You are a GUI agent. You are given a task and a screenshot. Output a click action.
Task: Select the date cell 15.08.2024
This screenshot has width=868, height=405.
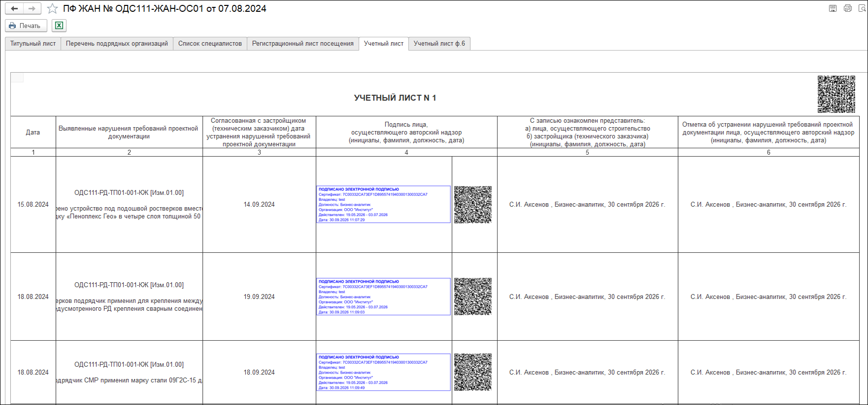33,205
